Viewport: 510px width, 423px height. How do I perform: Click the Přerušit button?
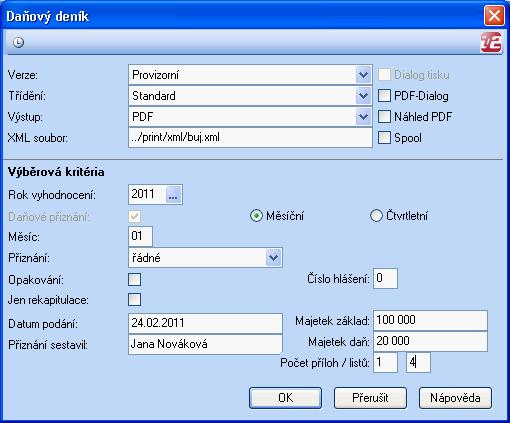click(370, 398)
